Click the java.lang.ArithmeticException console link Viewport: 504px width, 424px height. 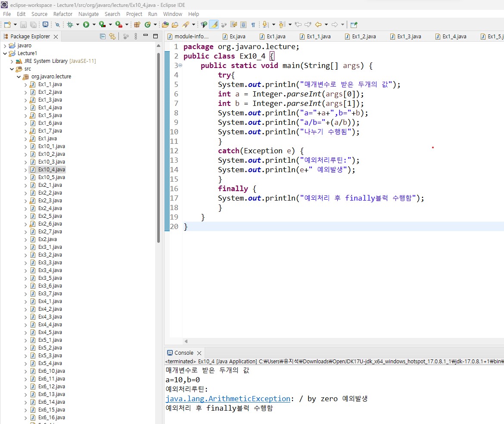228,399
